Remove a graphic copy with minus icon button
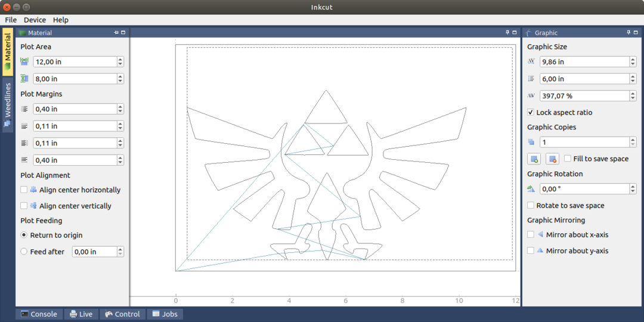 pyautogui.click(x=552, y=159)
